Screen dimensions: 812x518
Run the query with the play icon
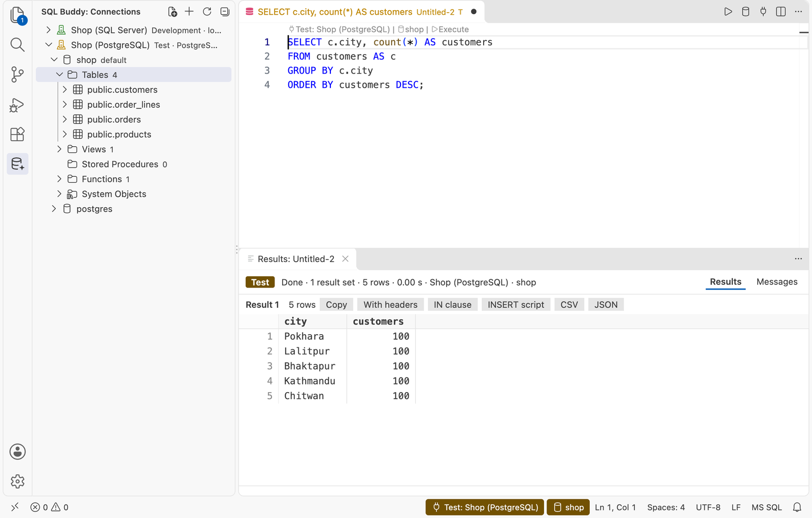tap(728, 11)
